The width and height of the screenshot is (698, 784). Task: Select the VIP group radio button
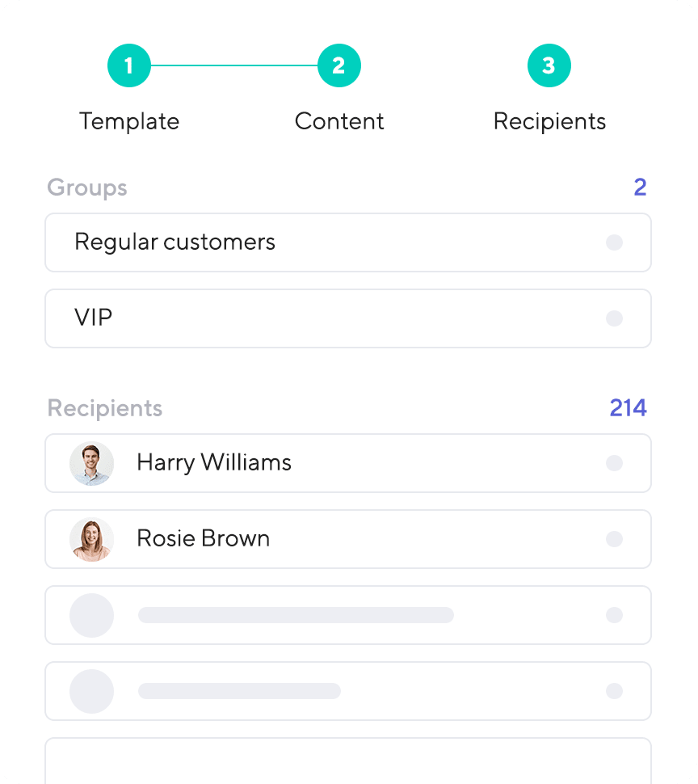tap(614, 318)
